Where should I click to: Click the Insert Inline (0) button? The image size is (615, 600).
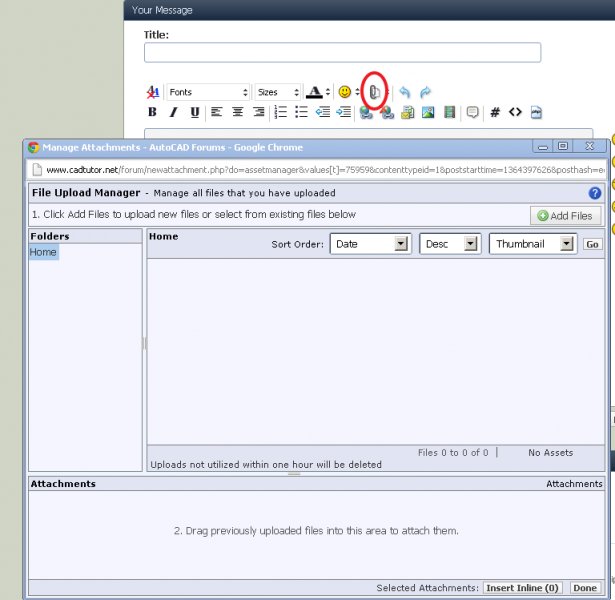[522, 588]
